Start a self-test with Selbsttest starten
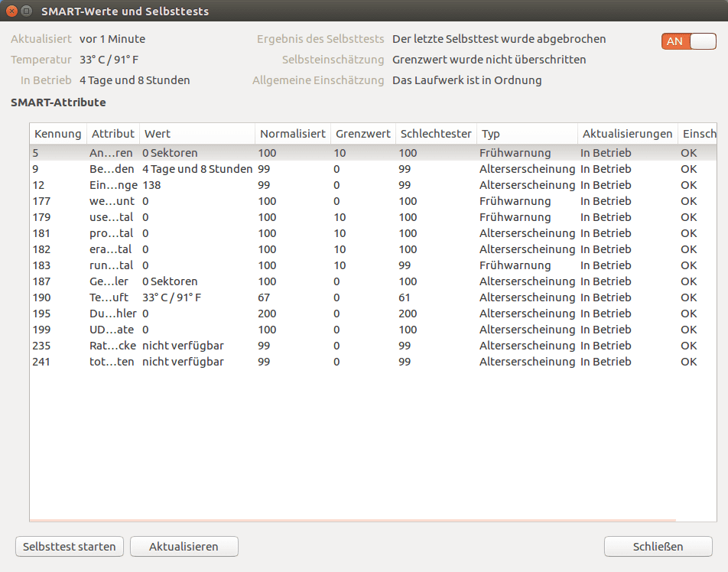Image resolution: width=728 pixels, height=572 pixels. coord(70,547)
